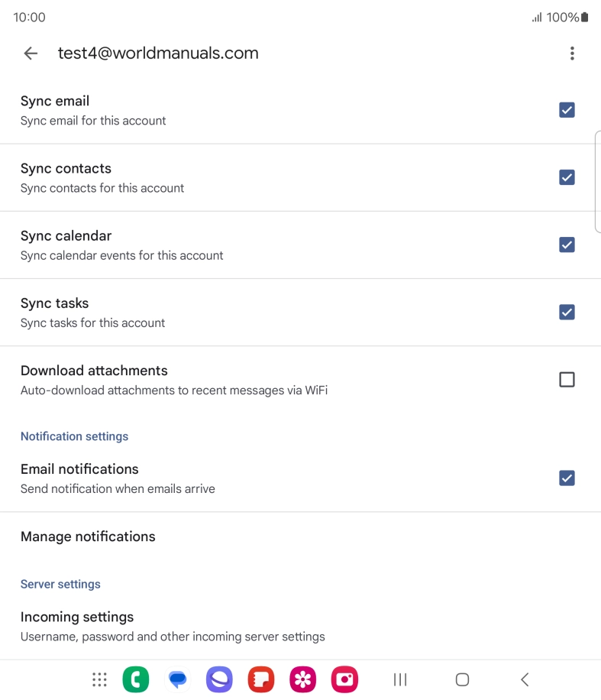Open the pink flower Gallery app

tap(303, 679)
